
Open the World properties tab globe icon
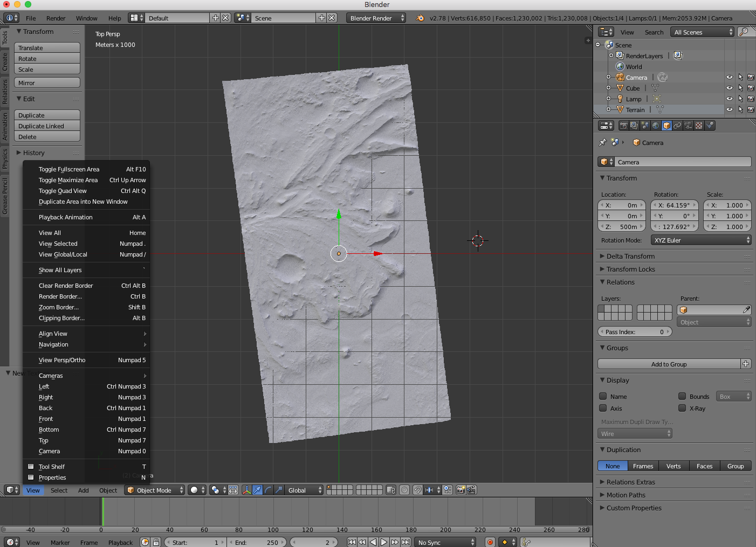(656, 126)
